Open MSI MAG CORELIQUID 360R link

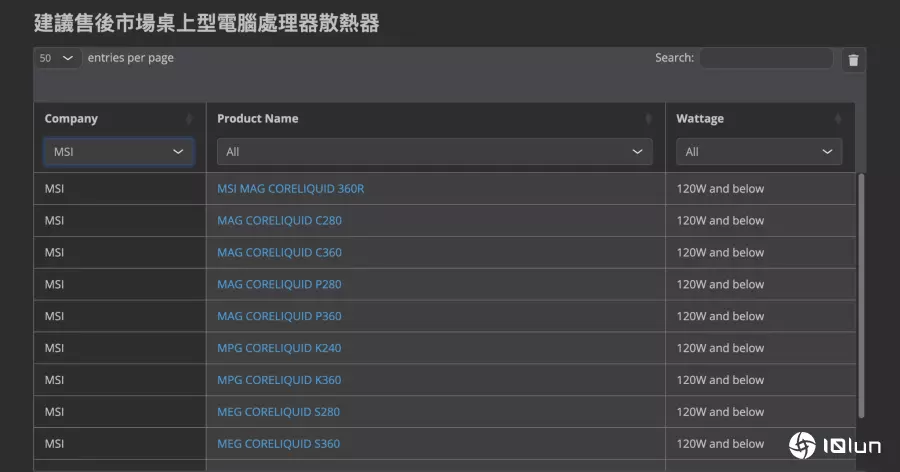290,189
